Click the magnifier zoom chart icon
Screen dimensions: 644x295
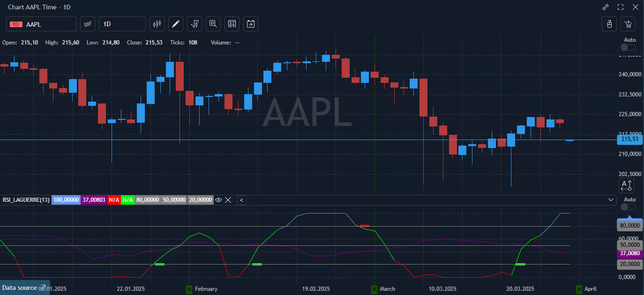213,24
